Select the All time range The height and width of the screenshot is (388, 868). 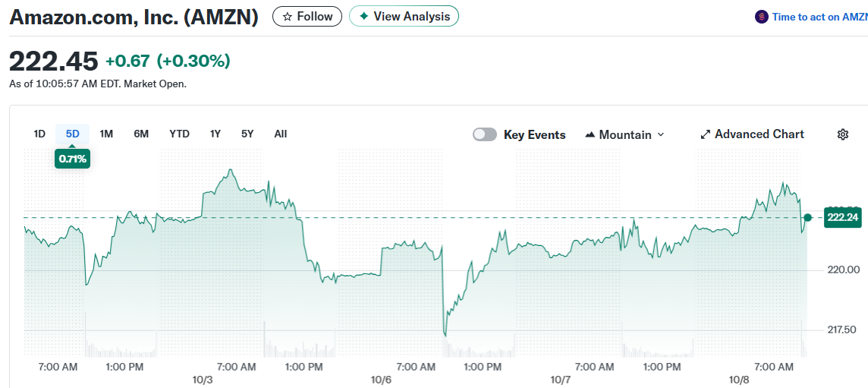(281, 134)
